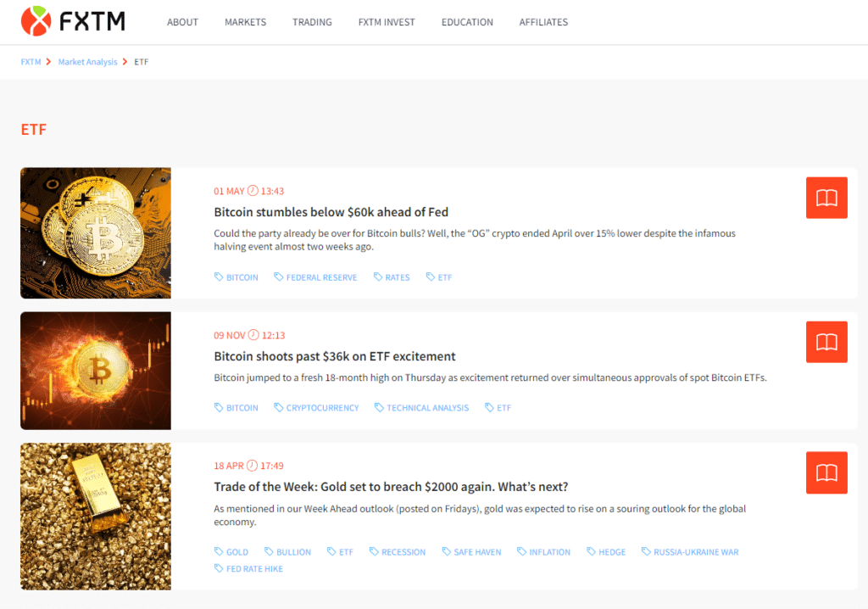Click the clock icon beside 12:13

coord(253,335)
